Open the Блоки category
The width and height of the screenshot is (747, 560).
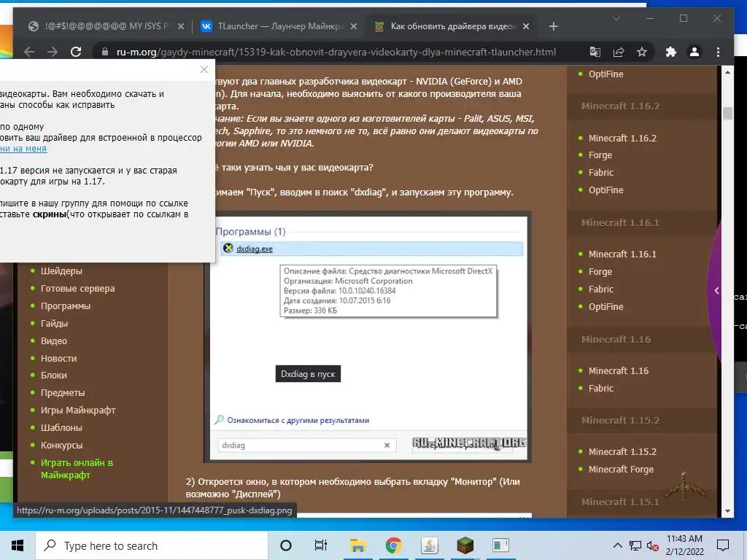point(54,376)
